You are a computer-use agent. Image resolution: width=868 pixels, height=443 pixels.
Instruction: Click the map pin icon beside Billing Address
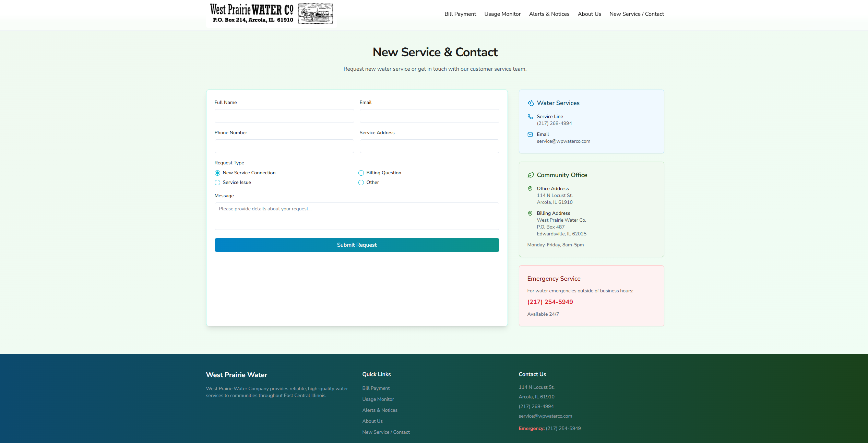[x=530, y=213]
